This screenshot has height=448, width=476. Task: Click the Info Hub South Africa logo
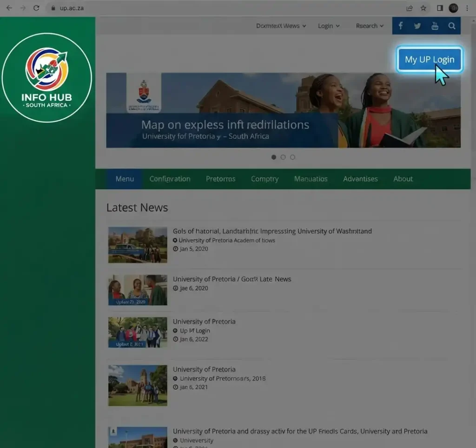47,78
